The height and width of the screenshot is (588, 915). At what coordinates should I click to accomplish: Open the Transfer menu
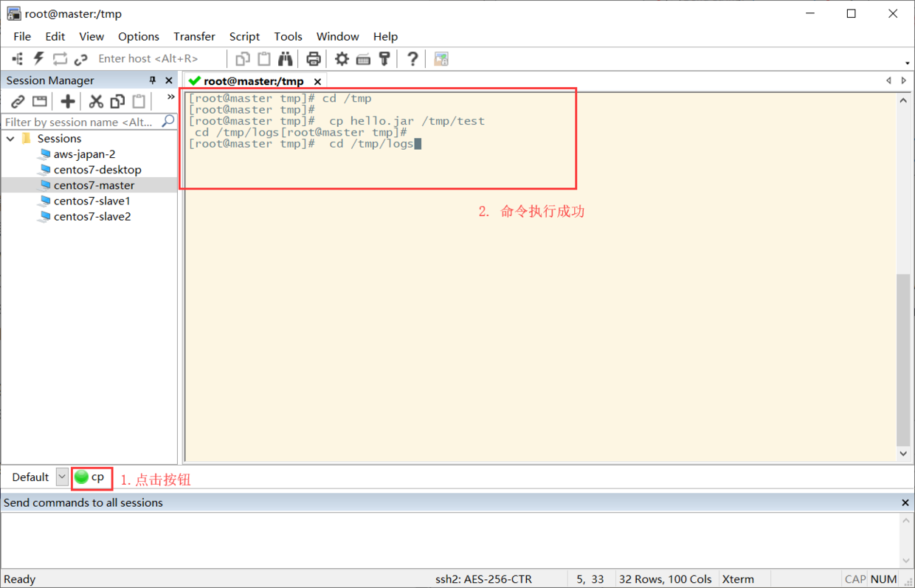194,36
